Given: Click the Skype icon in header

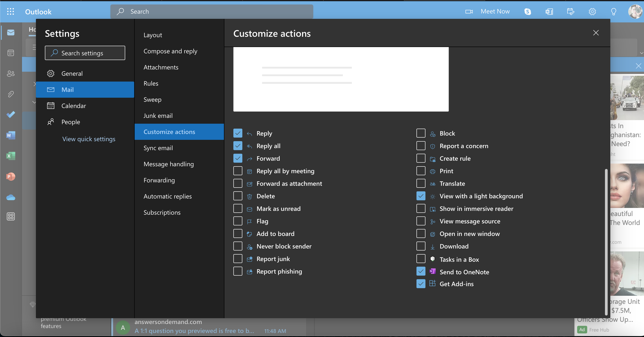Looking at the screenshot, I should (528, 11).
